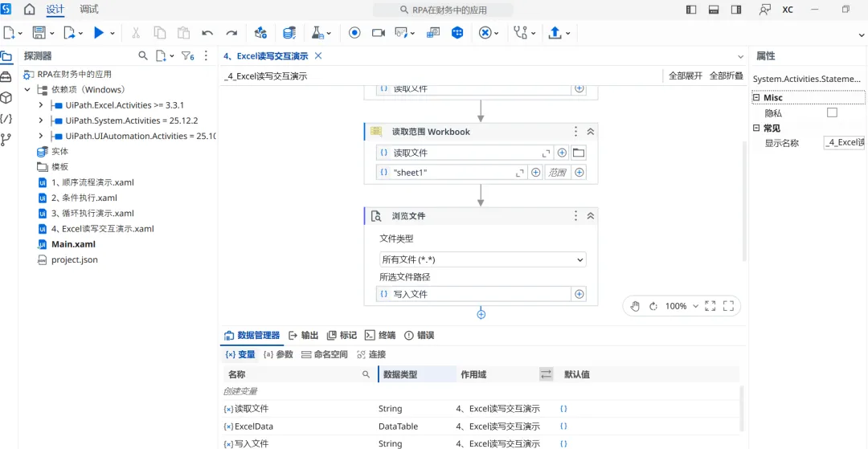Search project with Explorer magnifier icon

coord(143,56)
